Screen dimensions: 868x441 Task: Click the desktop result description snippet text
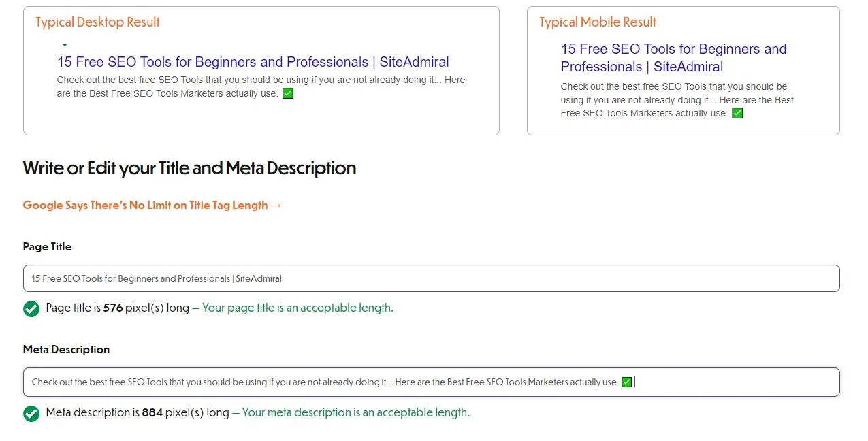pos(261,86)
